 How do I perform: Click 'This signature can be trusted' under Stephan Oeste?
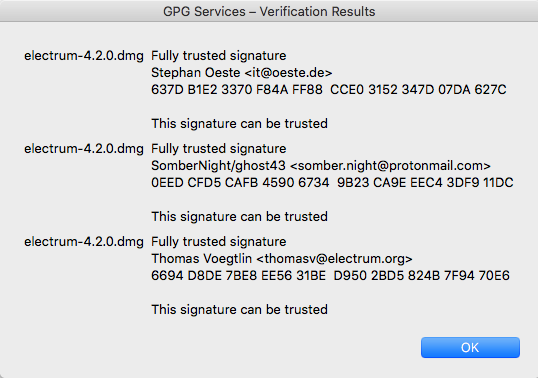(x=239, y=123)
